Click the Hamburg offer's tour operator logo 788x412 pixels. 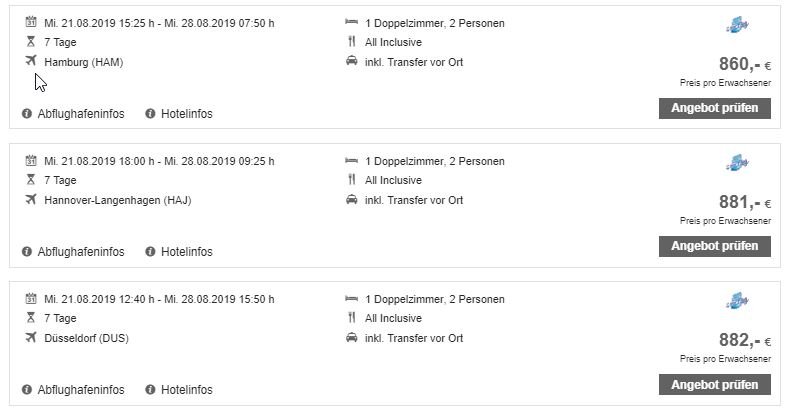coord(739,26)
